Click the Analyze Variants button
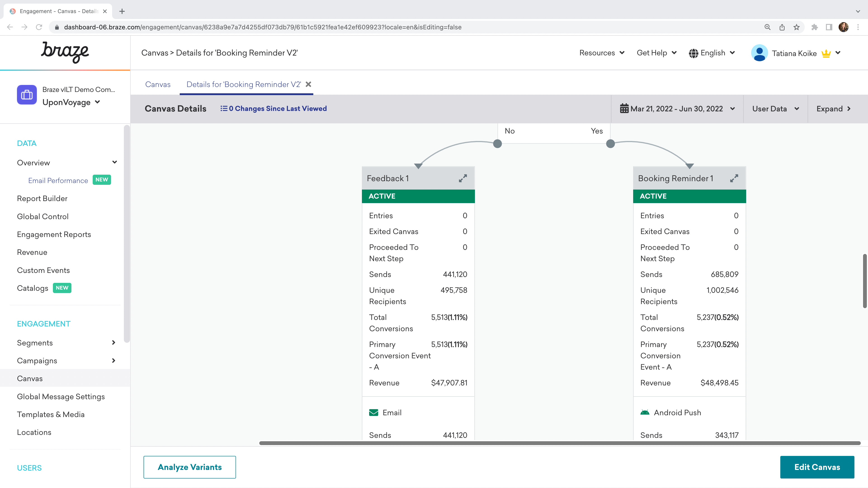Screen dimensions: 868x488 [x=190, y=467]
